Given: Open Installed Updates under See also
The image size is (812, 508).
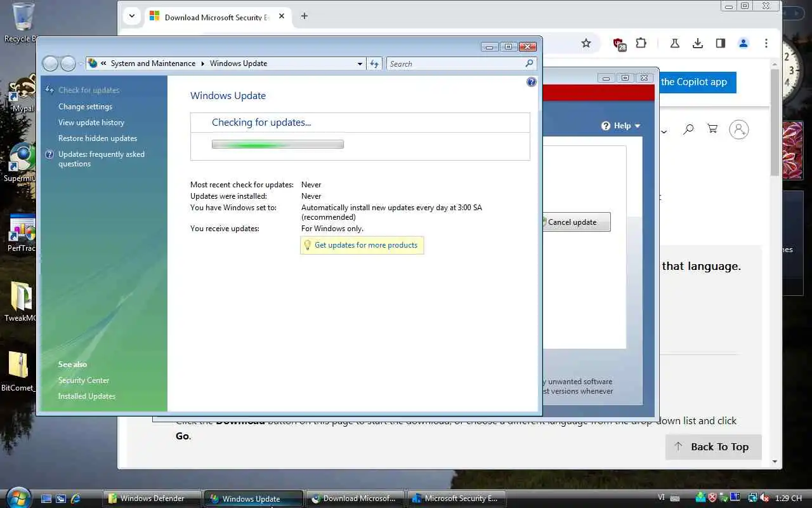Looking at the screenshot, I should [87, 396].
